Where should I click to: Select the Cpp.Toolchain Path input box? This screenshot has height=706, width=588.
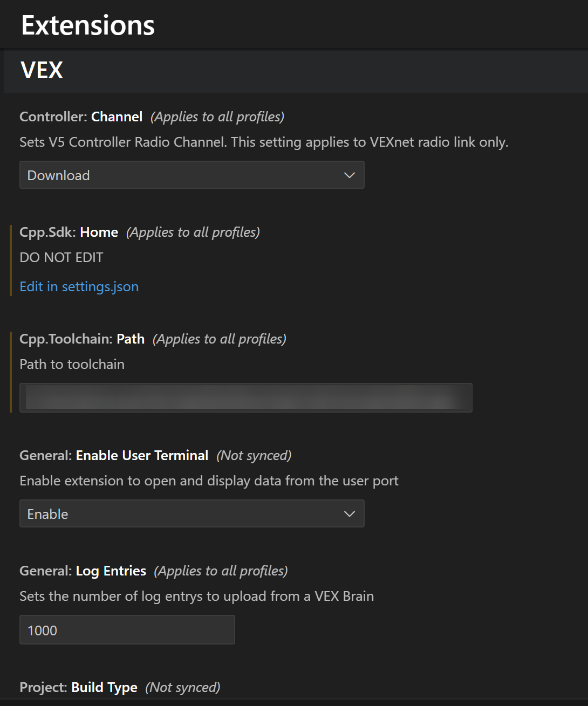[245, 397]
